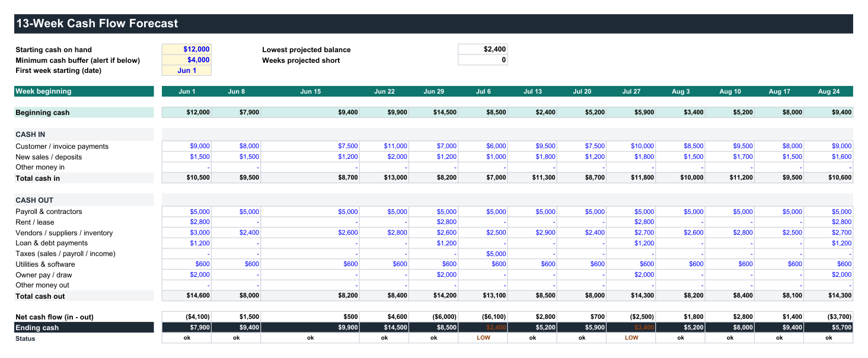Image resolution: width=868 pixels, height=358 pixels.
Task: Click the Customer / invoice payments label
Action: tap(62, 146)
